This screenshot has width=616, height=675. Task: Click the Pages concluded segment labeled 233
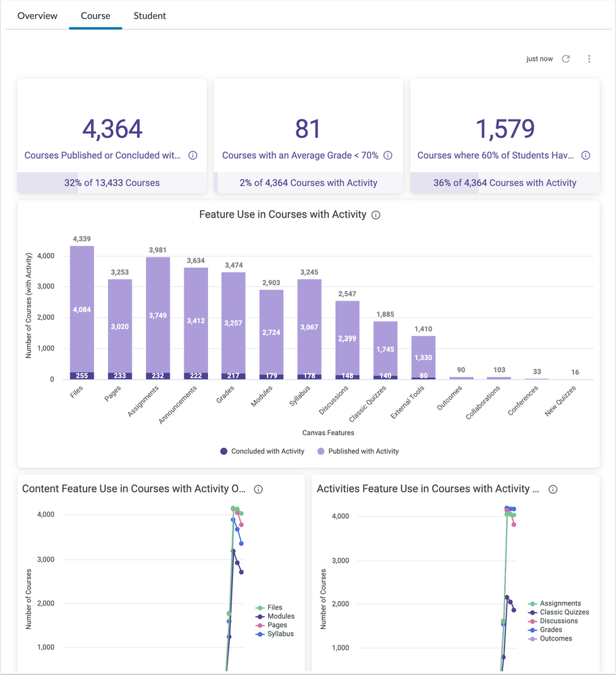point(120,376)
